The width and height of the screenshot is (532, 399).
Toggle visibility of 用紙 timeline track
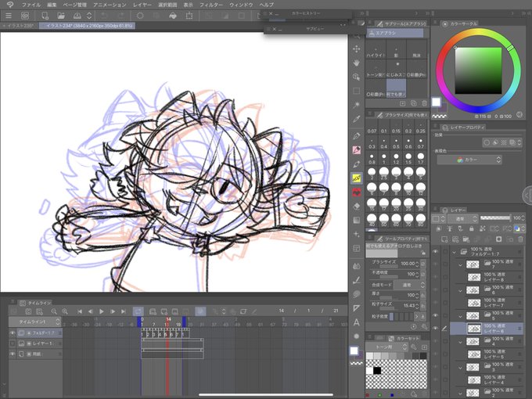click(x=13, y=354)
